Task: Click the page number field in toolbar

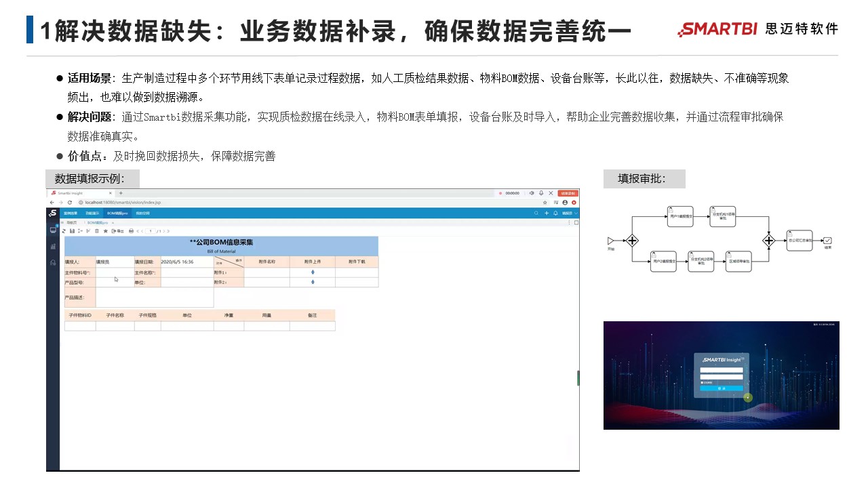Action: [151, 231]
